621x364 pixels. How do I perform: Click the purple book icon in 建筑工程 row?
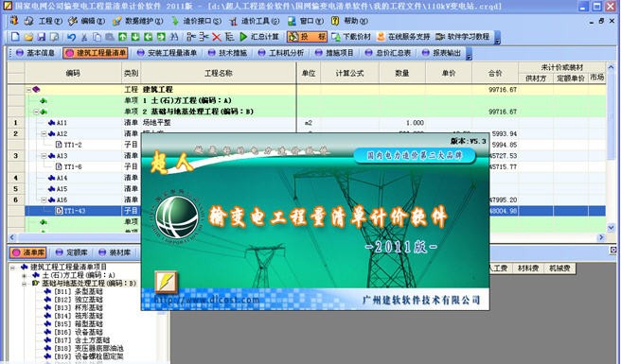(36, 90)
